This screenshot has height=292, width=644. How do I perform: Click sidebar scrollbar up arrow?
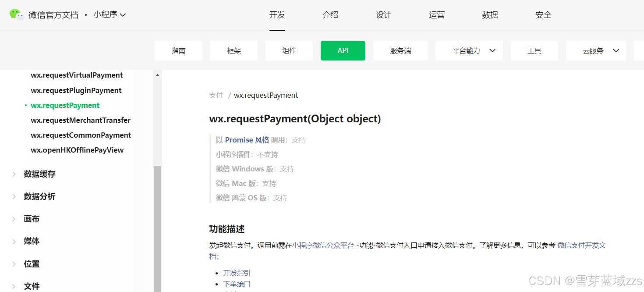[157, 75]
